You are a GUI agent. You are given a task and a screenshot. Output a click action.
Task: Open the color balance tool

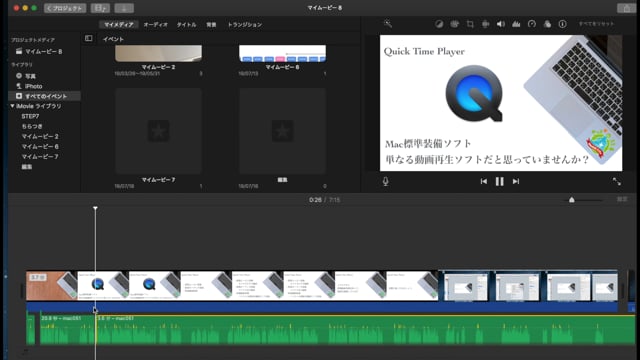pos(439,24)
